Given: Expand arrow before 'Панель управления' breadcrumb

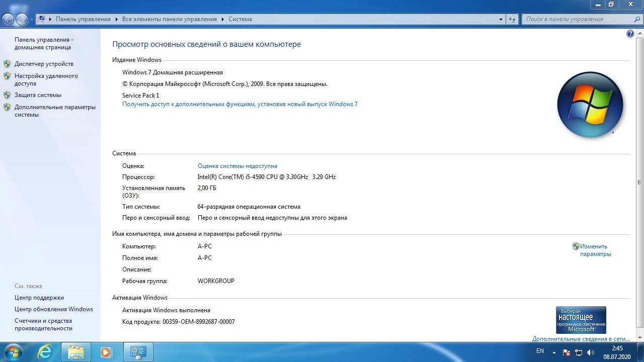Looking at the screenshot, I should 50,19.
